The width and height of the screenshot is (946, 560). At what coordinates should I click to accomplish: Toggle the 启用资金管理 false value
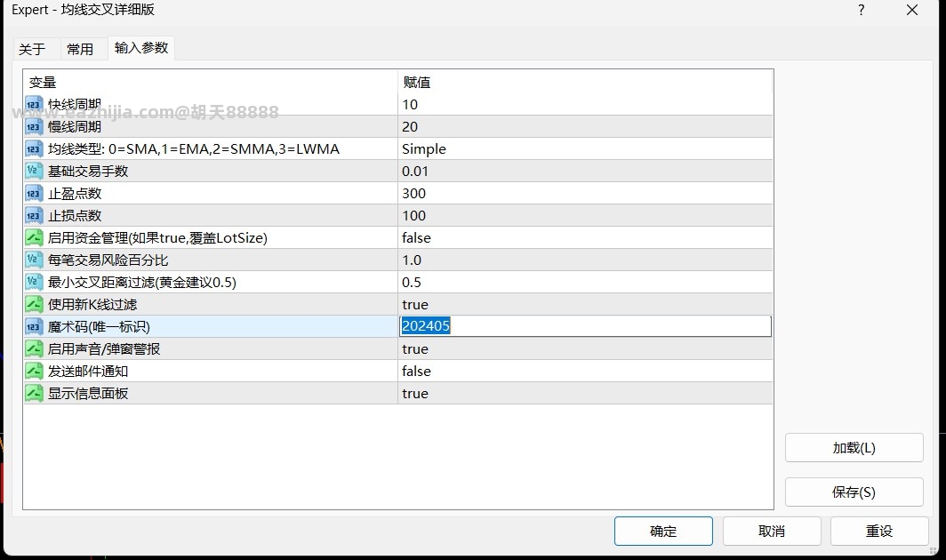click(585, 237)
